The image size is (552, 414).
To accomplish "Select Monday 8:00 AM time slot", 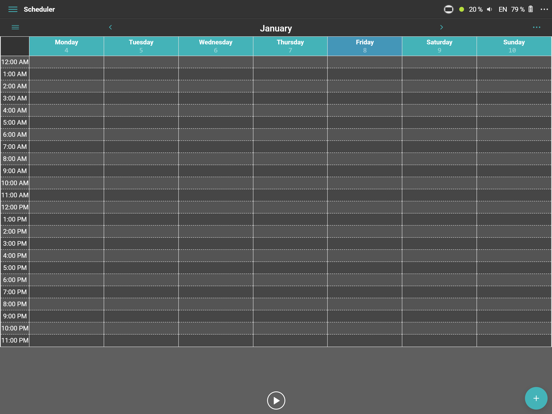I will point(67,159).
